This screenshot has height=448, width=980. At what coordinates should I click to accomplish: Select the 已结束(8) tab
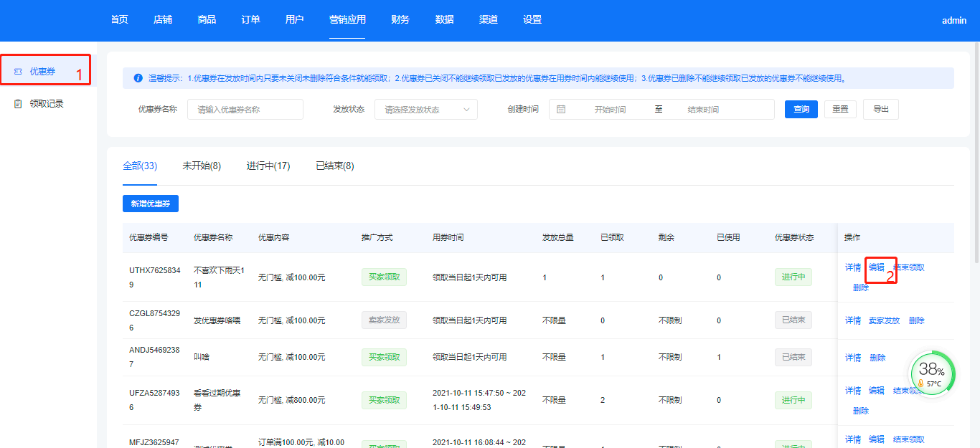335,166
